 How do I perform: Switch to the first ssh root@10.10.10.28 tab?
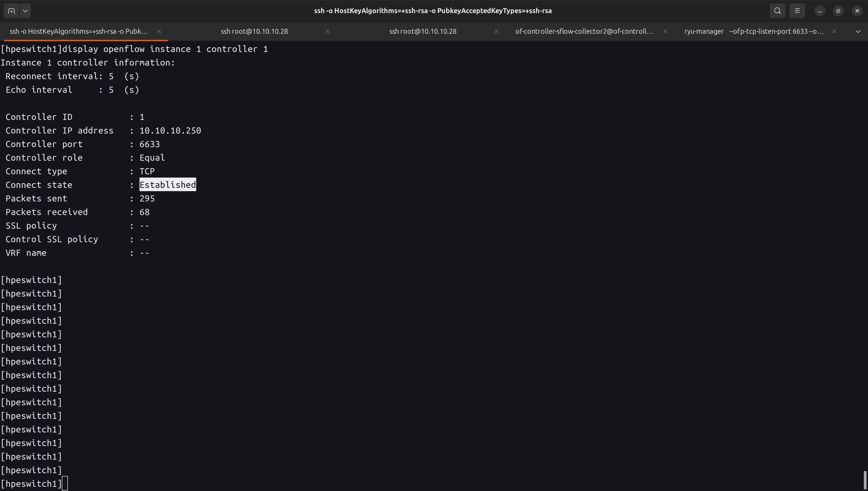pos(254,31)
